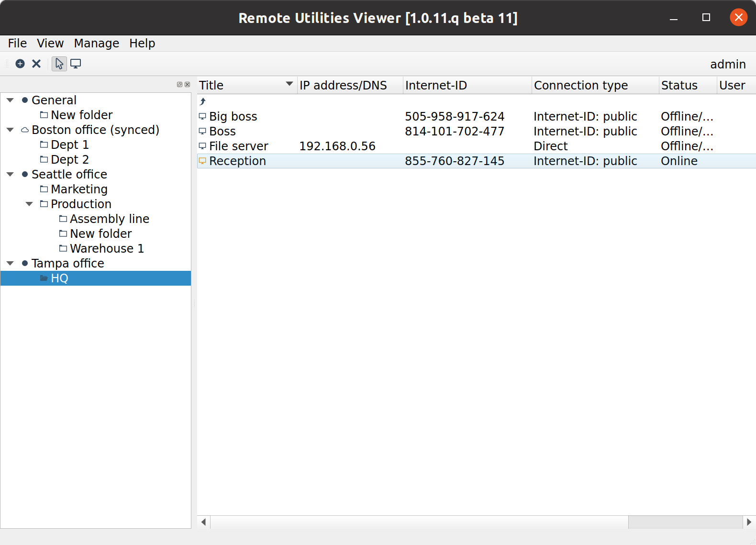Collapse the Production folder node

[29, 204]
